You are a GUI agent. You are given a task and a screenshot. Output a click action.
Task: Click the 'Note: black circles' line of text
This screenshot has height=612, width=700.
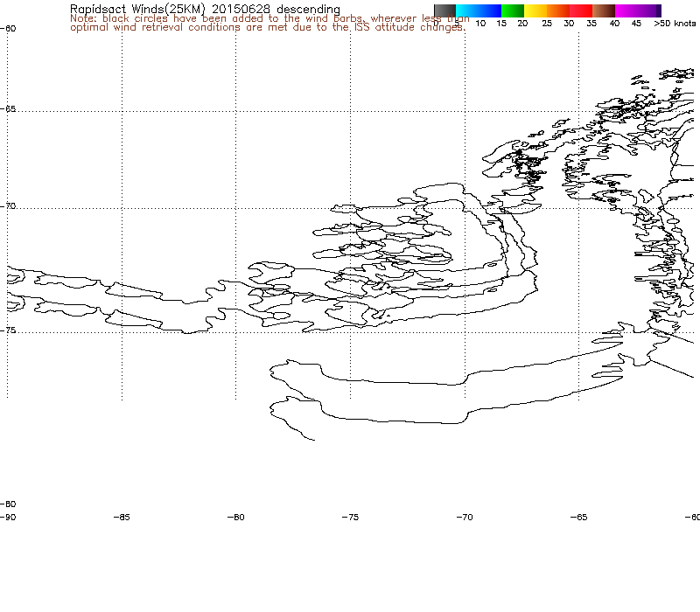pyautogui.click(x=269, y=18)
